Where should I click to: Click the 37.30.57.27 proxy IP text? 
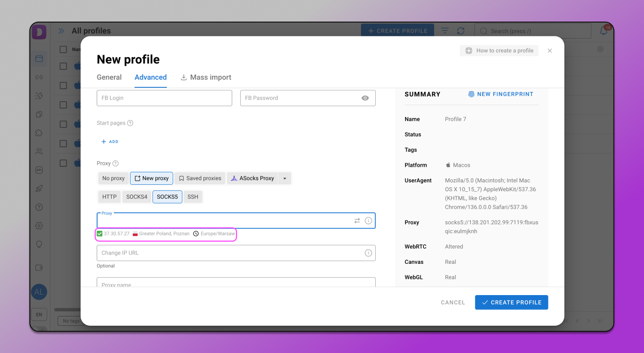coord(117,233)
